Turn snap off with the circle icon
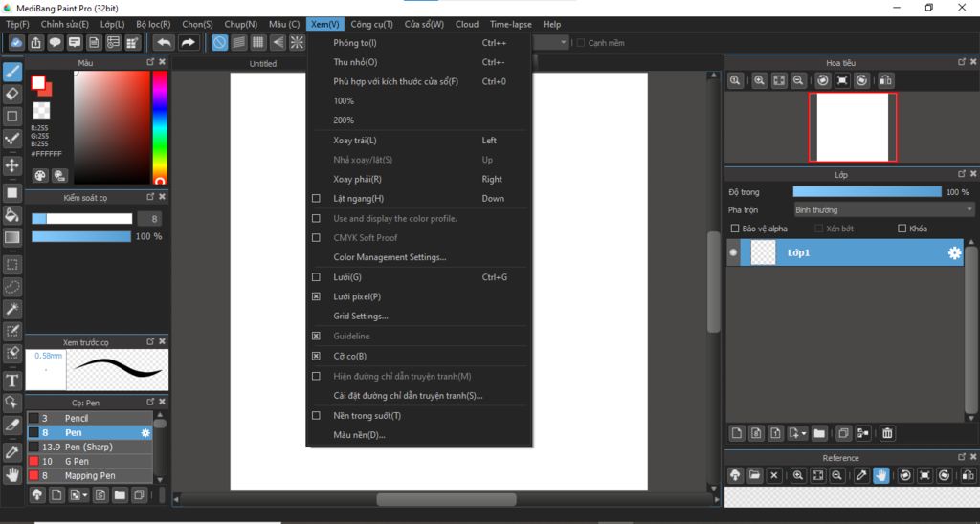Image resolution: width=980 pixels, height=524 pixels. (219, 42)
